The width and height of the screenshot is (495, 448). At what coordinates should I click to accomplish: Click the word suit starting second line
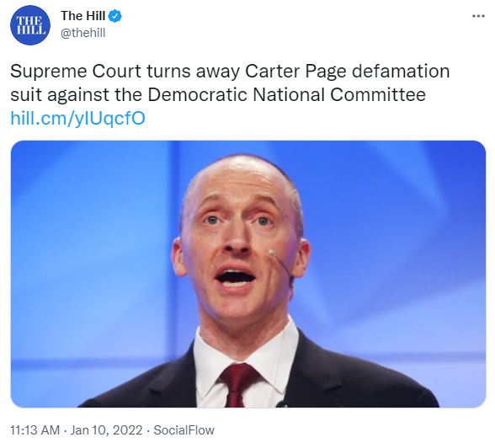coord(26,94)
